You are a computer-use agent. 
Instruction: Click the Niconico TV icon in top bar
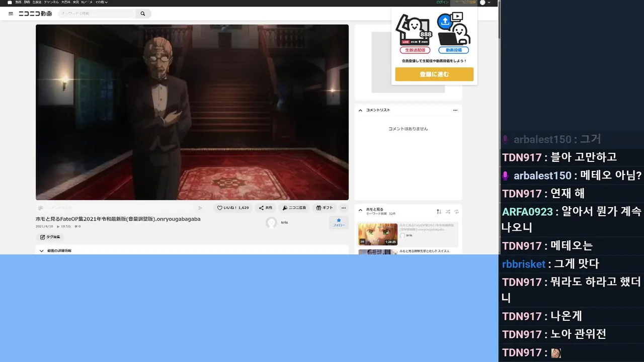click(x=10, y=3)
